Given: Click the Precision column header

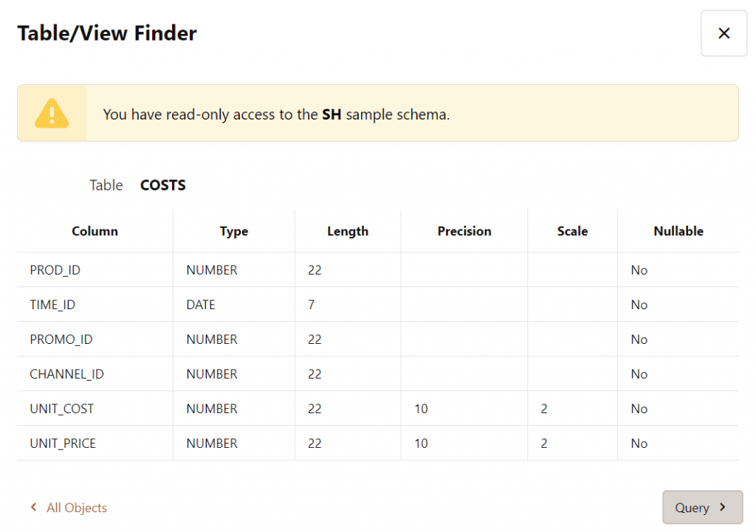Looking at the screenshot, I should click(x=464, y=231).
